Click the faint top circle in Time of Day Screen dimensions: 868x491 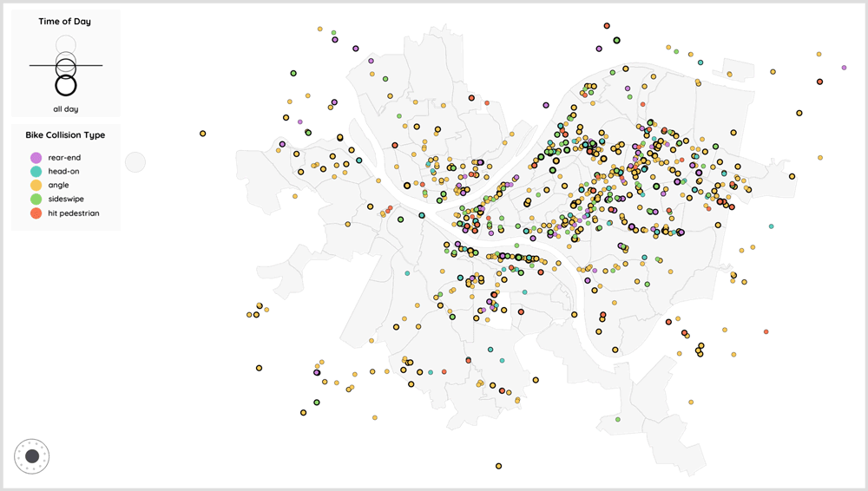[x=66, y=45]
